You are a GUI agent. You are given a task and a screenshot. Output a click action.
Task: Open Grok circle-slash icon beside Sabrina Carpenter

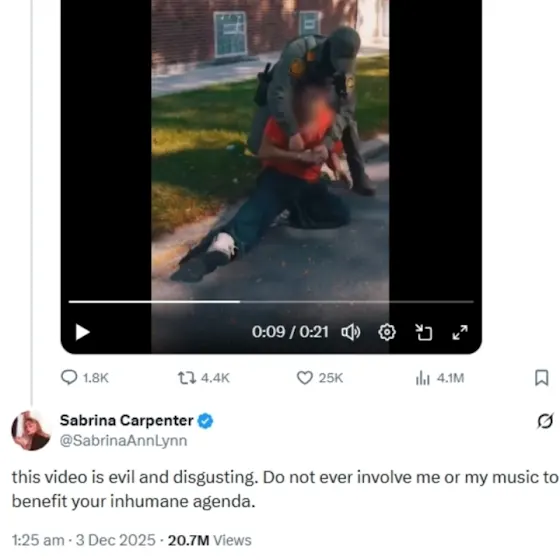[545, 421]
